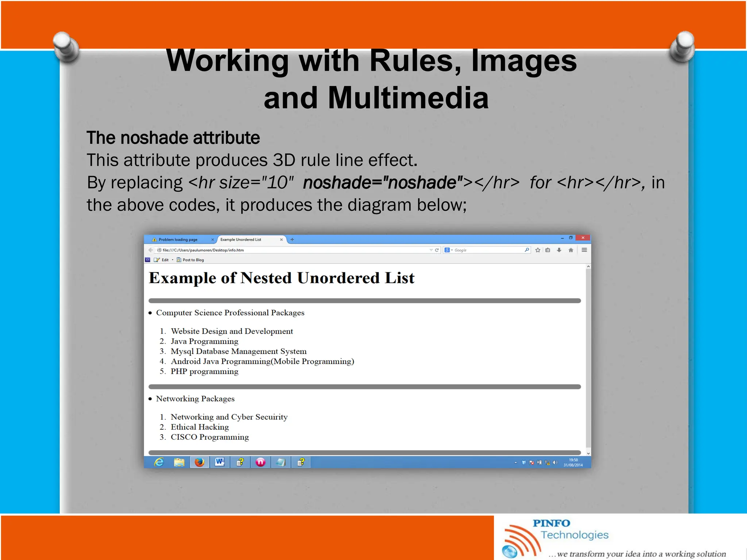Open File Explorer from the taskbar
747x560 pixels.
click(x=179, y=462)
